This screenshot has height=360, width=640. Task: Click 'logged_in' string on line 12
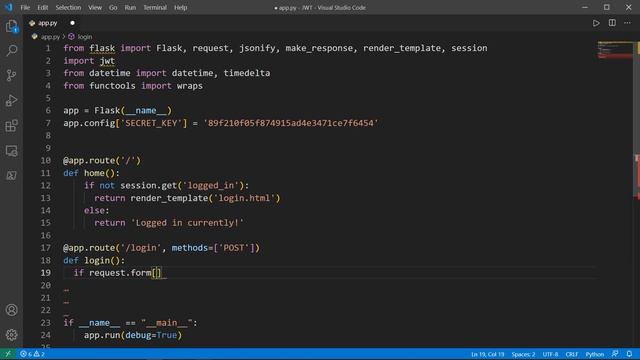tap(211, 185)
